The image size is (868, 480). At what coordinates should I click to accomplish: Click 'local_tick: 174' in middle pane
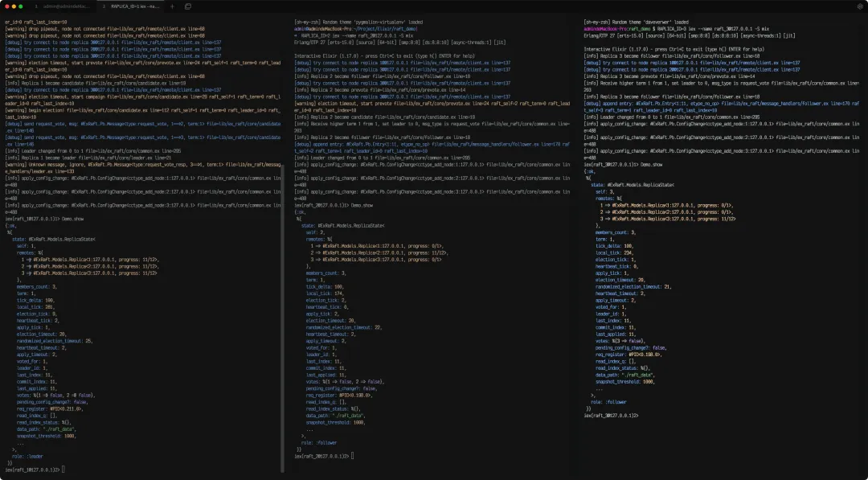tap(325, 293)
